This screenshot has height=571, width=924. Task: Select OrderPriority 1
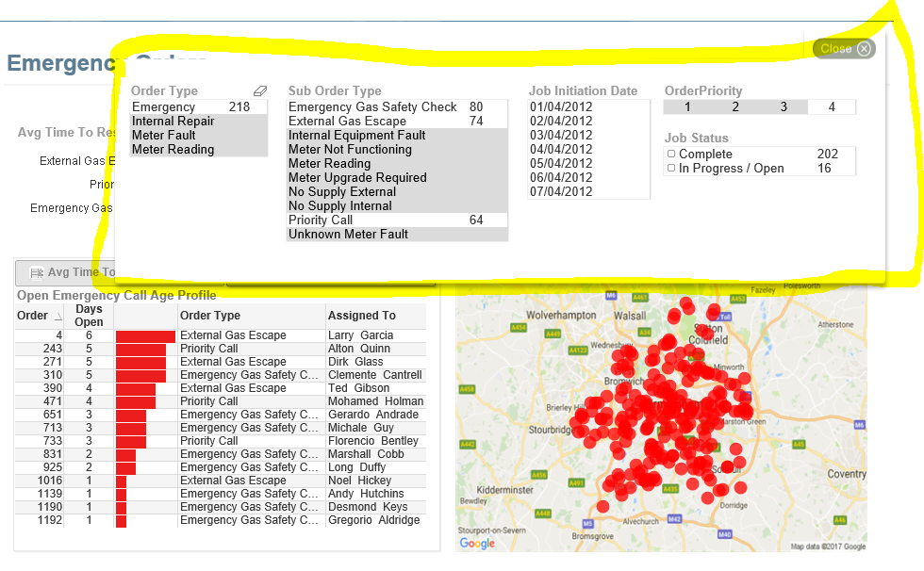coord(687,107)
